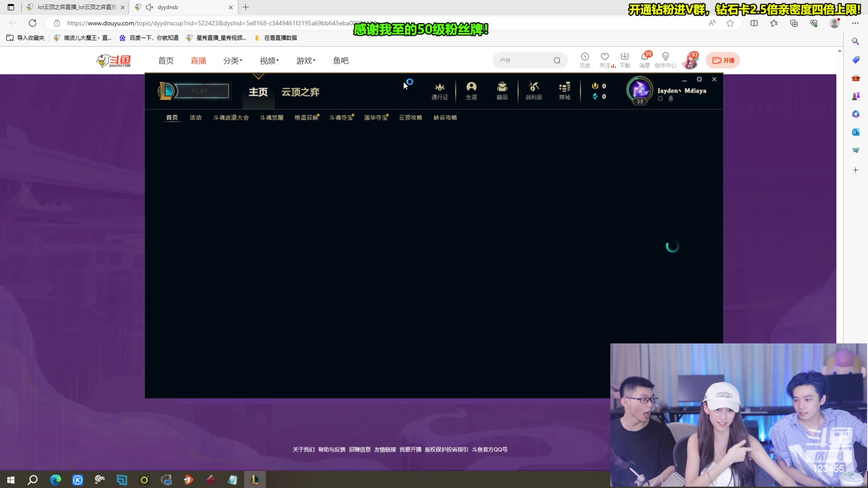The height and width of the screenshot is (488, 868).
Task: Open 生涯 profile icon in LoL client
Action: tap(471, 90)
